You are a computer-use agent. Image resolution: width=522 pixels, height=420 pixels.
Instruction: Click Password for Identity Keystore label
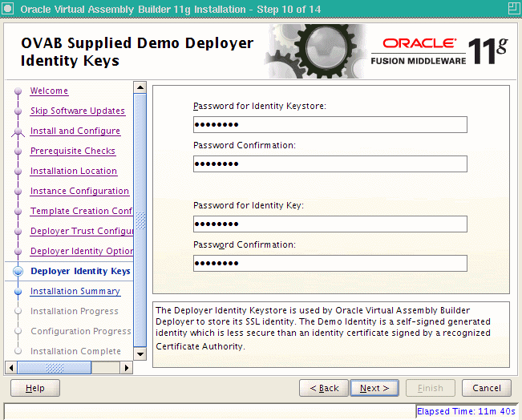260,106
